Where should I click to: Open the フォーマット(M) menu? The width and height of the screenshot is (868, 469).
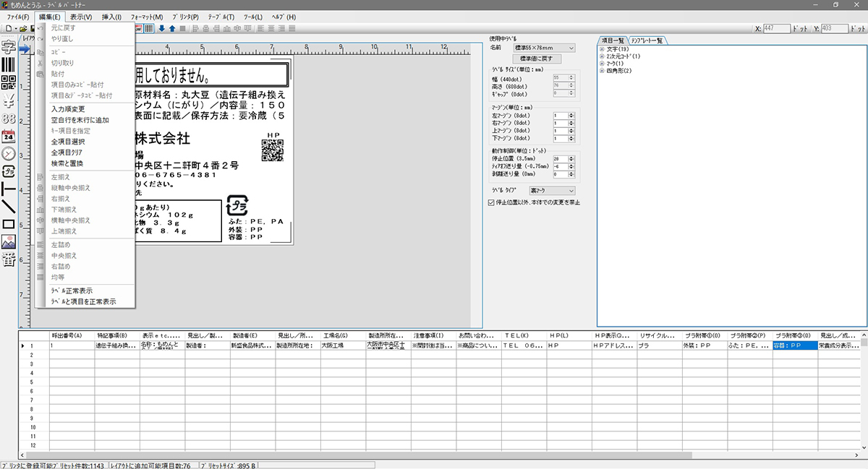[147, 17]
